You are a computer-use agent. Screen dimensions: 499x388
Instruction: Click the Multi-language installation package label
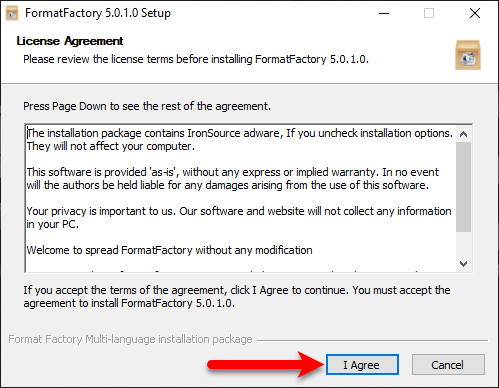(130, 339)
